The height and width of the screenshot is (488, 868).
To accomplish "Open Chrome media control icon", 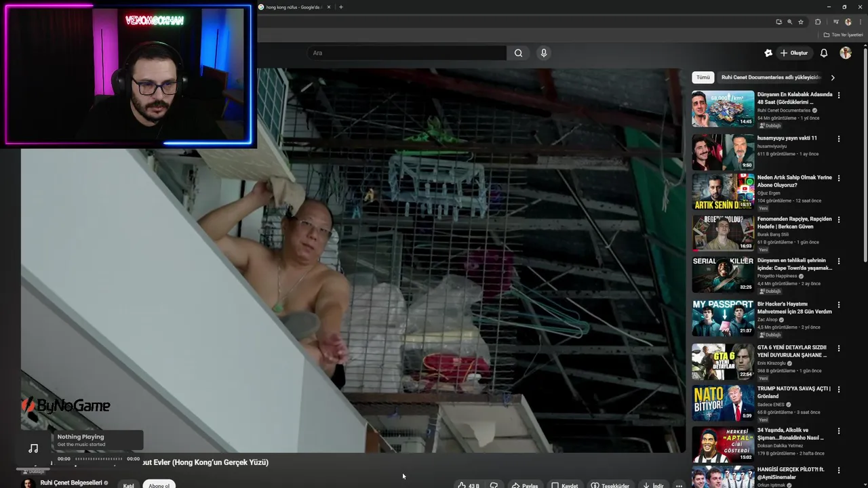I will coord(835,22).
